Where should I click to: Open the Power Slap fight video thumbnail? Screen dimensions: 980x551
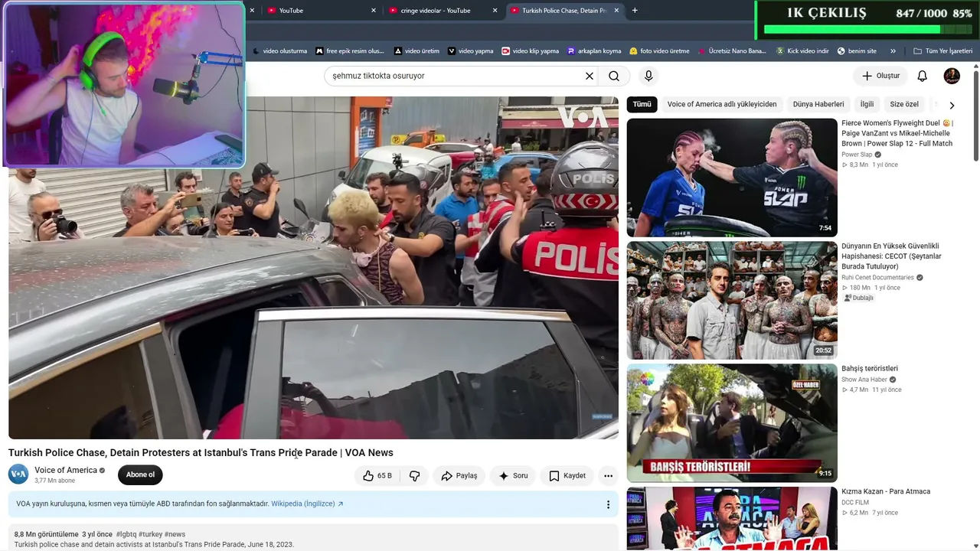click(732, 178)
